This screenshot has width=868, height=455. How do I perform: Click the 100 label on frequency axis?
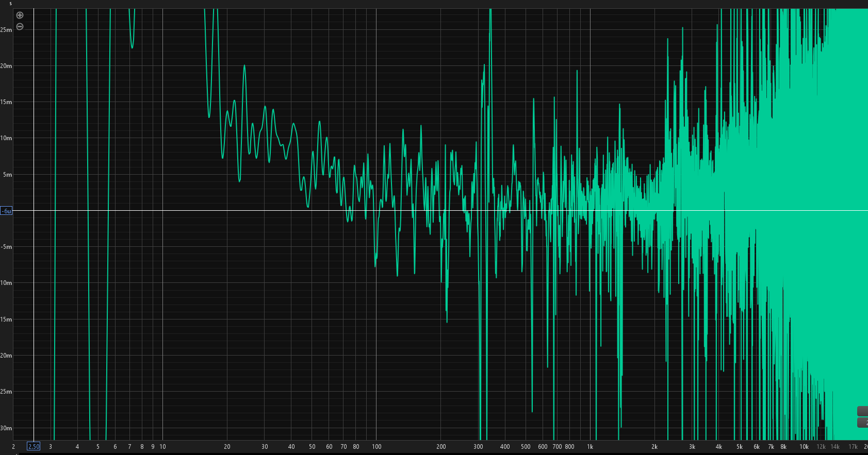[376, 447]
